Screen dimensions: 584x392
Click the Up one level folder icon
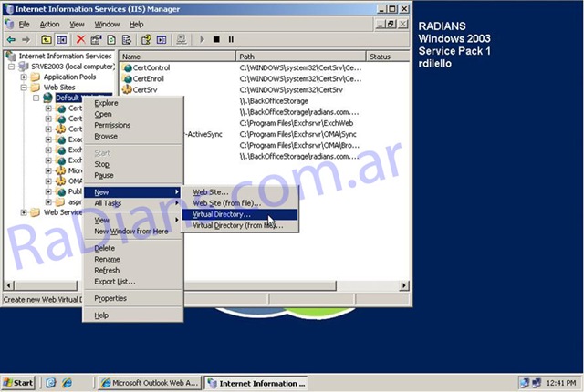click(46, 39)
